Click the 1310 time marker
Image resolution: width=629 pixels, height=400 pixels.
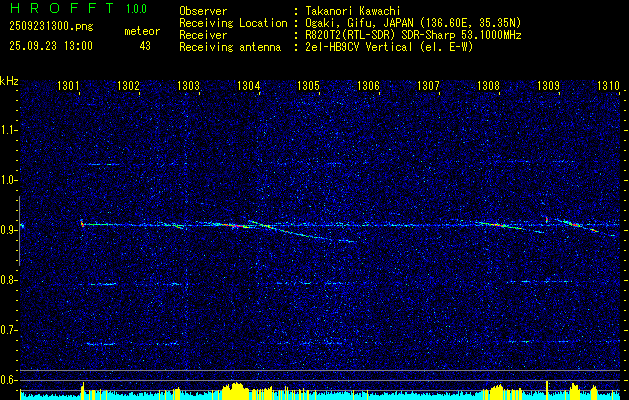pos(608,85)
